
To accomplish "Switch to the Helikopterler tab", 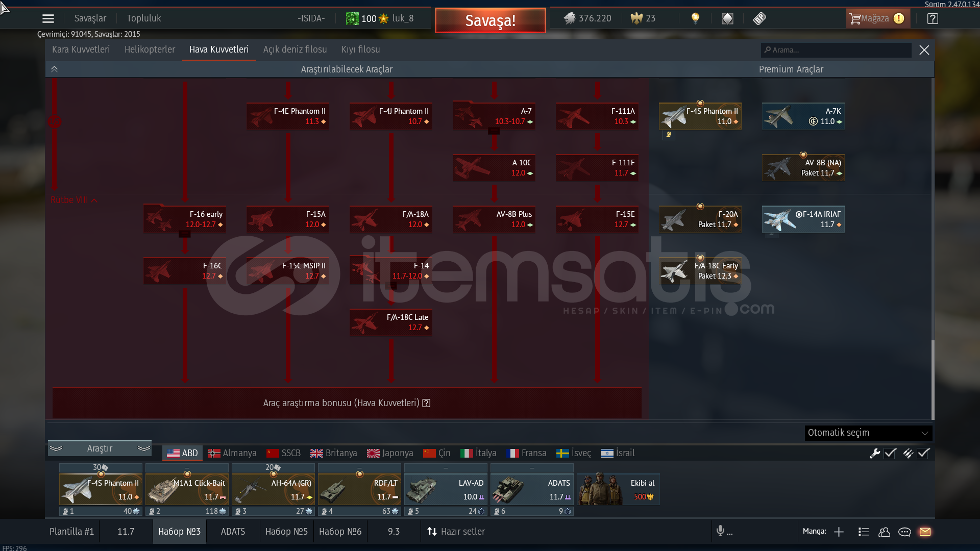I will 150,49.
